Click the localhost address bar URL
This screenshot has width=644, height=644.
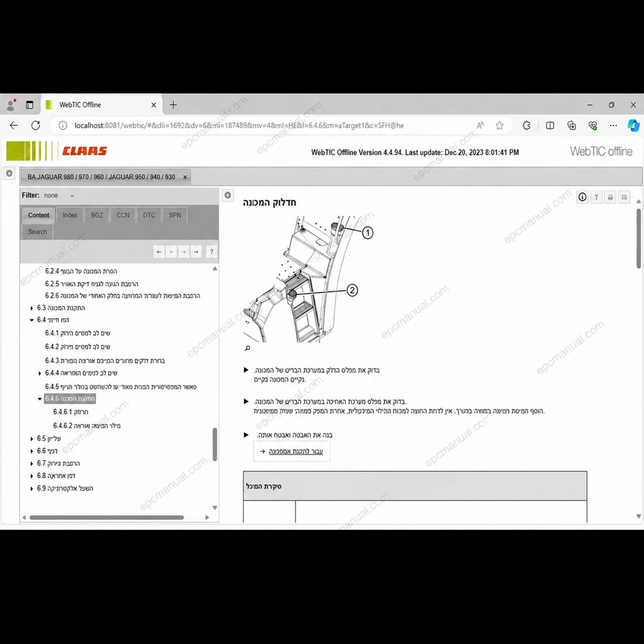[239, 126]
